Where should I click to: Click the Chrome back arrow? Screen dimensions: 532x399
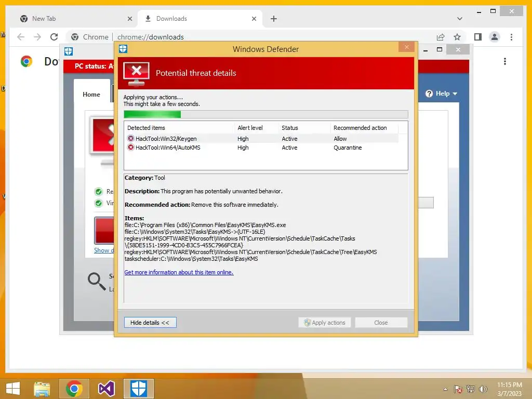coord(21,37)
